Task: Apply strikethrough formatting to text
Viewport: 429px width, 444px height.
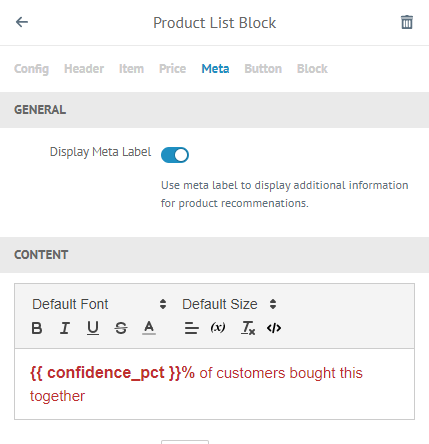Action: click(x=121, y=328)
